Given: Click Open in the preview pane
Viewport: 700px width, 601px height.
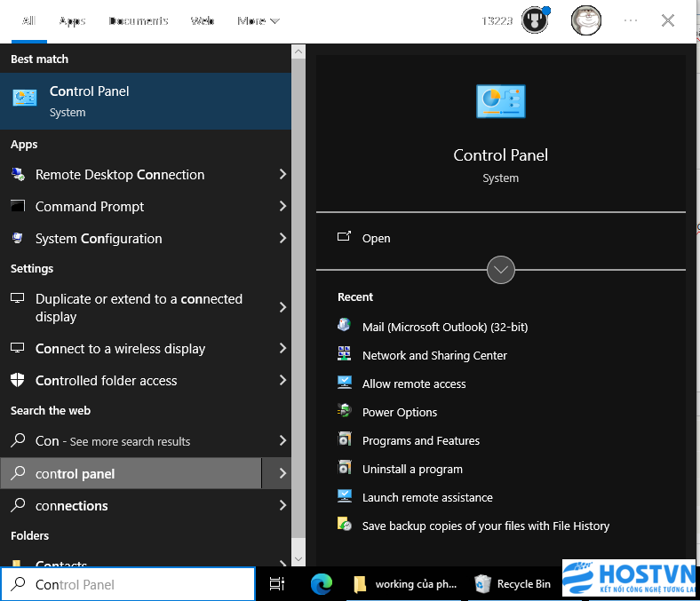Looking at the screenshot, I should 376,238.
